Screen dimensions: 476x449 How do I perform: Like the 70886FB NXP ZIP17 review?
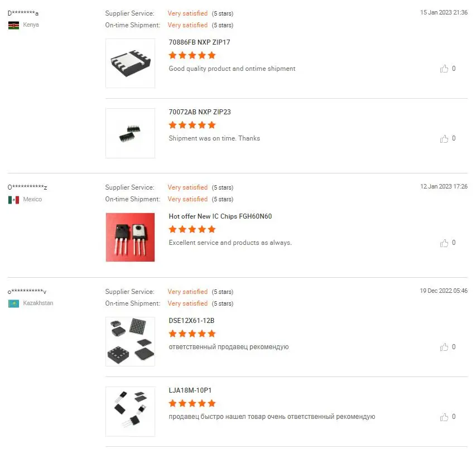pos(444,69)
